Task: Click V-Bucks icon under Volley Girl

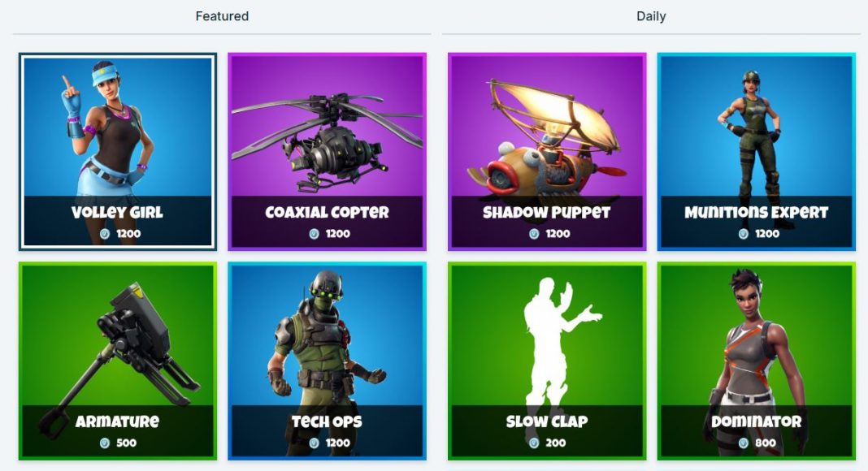Action: [105, 234]
